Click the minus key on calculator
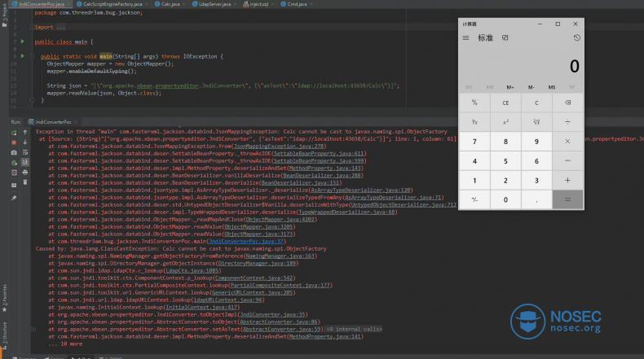Screen dimensions: 644x359 coord(567,161)
